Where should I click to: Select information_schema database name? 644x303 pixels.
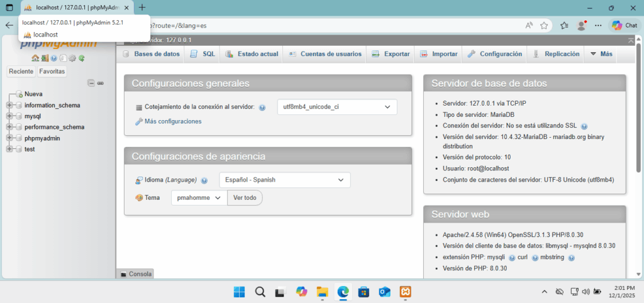[x=52, y=105]
